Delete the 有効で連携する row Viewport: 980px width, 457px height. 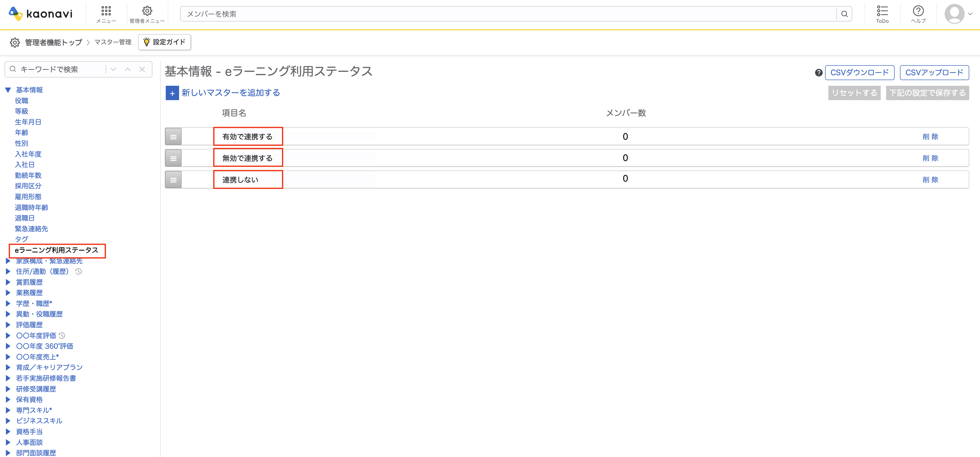(x=930, y=137)
